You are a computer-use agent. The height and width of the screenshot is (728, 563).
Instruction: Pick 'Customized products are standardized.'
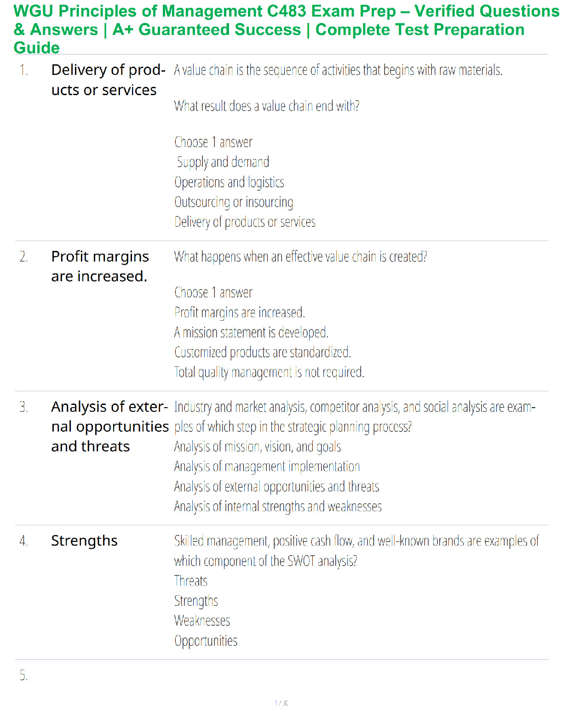pyautogui.click(x=263, y=352)
